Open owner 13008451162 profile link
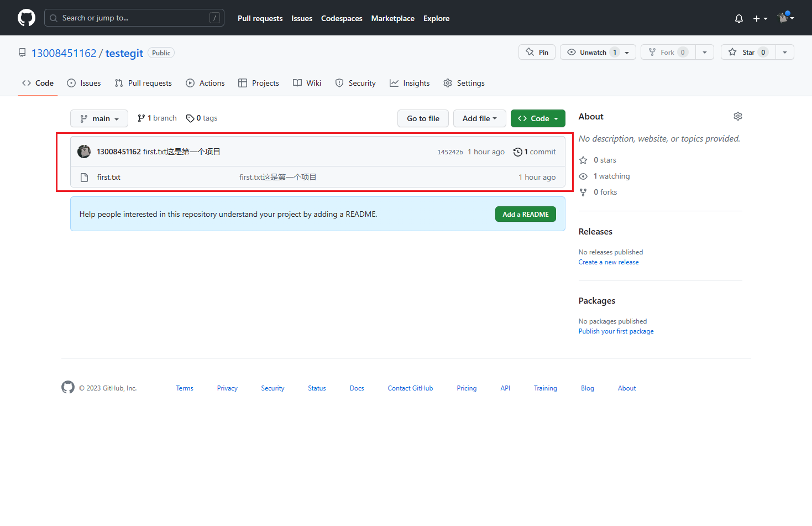This screenshot has height=526, width=812. pos(64,53)
